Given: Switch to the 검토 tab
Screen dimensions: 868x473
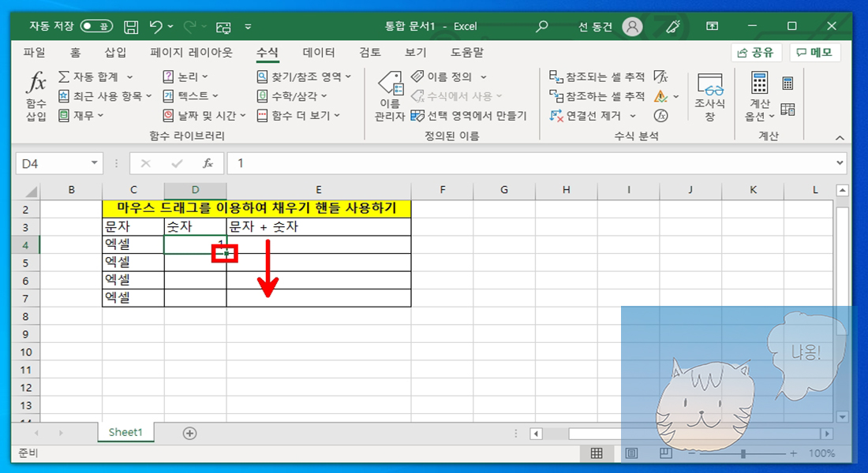Looking at the screenshot, I should 370,53.
